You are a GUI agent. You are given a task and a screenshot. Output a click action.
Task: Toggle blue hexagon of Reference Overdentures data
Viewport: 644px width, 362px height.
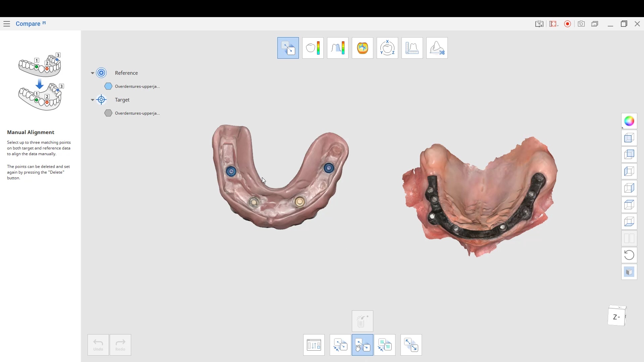pos(108,86)
